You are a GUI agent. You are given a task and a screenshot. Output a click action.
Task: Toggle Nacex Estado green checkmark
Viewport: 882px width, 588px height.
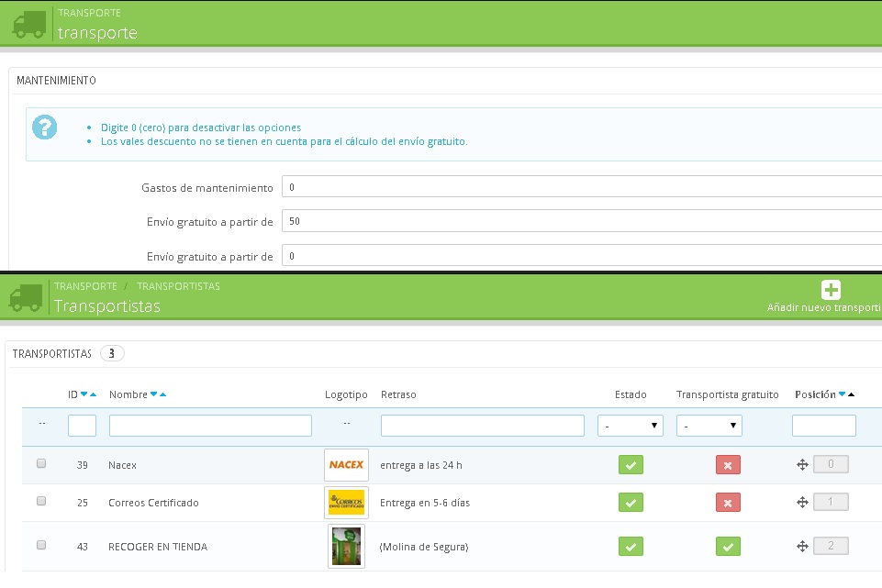coord(631,465)
